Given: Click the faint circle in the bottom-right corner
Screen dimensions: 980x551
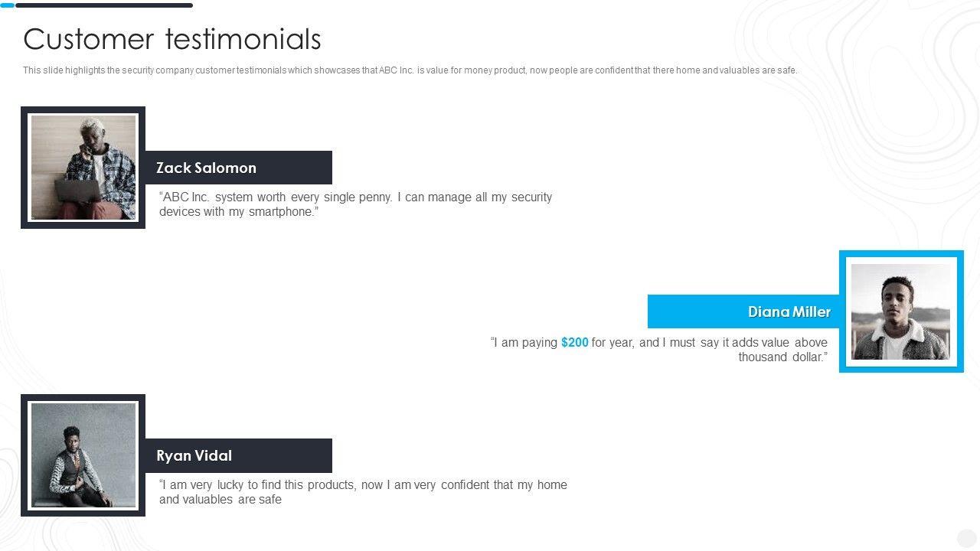Looking at the screenshot, I should coord(966,538).
